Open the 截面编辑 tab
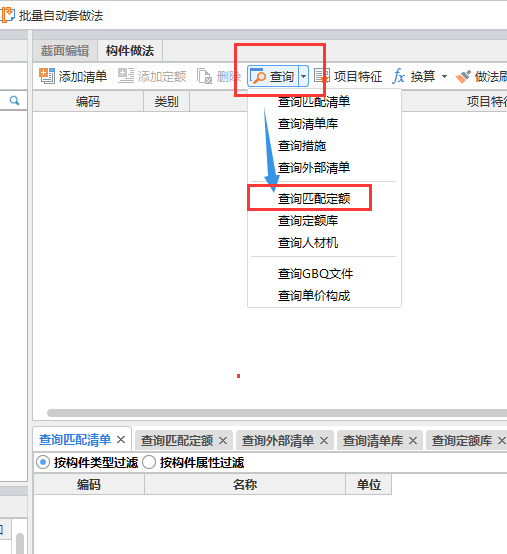507x554 pixels. tap(65, 51)
